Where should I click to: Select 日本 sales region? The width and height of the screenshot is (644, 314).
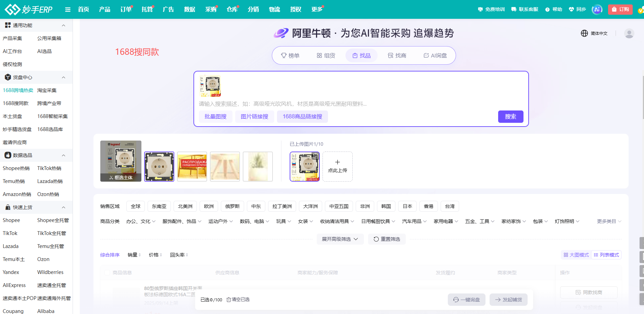(x=407, y=206)
